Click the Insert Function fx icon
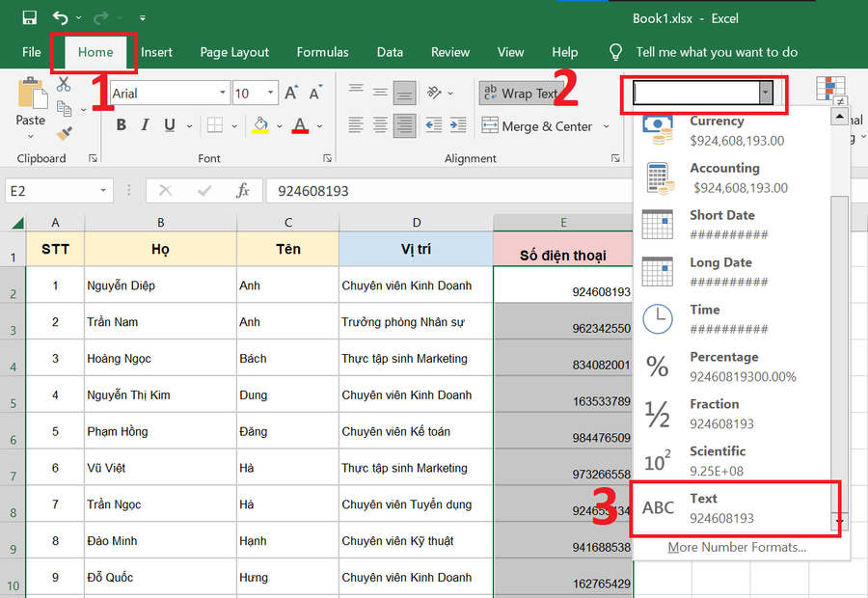868x598 pixels. coord(242,191)
